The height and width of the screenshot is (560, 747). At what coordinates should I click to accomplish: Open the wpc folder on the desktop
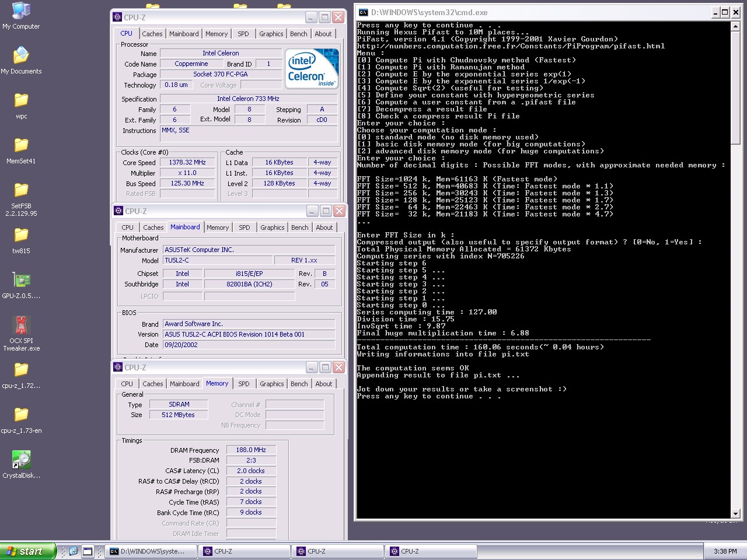click(21, 100)
